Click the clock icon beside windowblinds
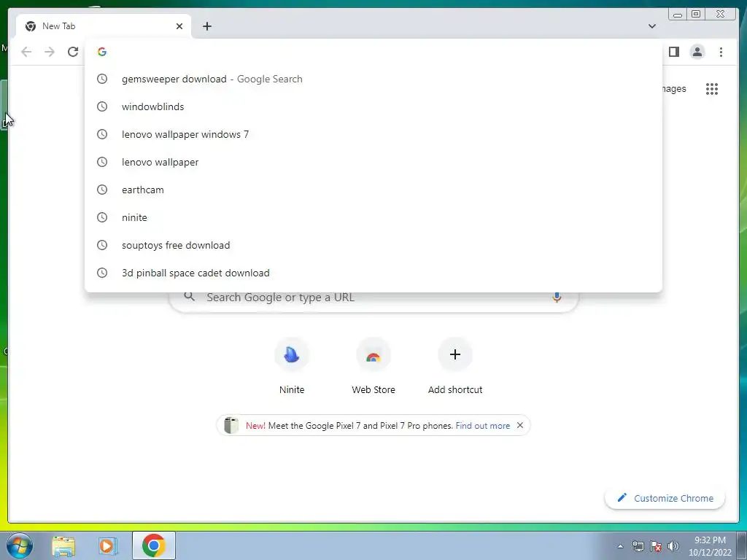The width and height of the screenshot is (747, 560). click(x=102, y=106)
